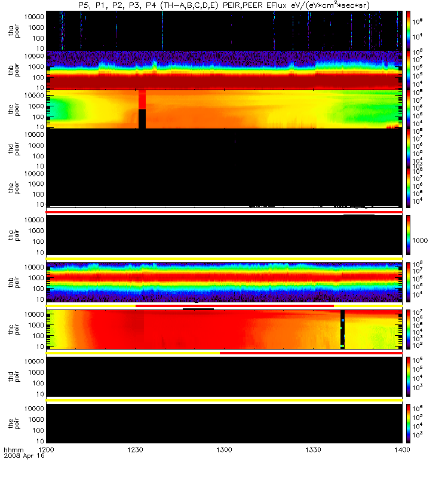
Task: Click the yellow status bar above 'the peir'
Action: [224, 400]
